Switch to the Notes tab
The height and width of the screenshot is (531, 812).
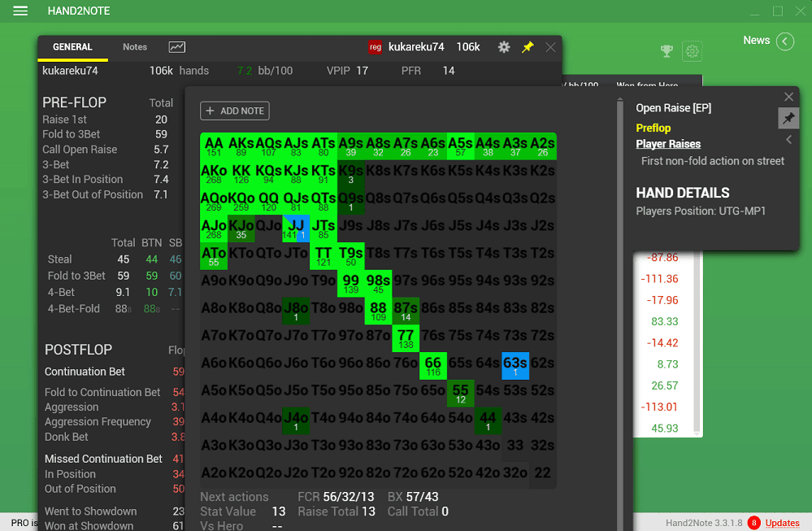click(135, 47)
